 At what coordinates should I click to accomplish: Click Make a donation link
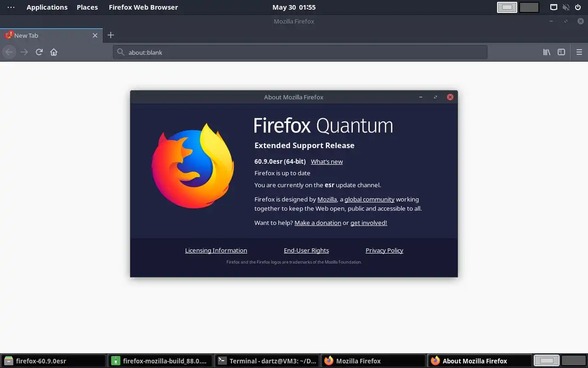(x=318, y=223)
